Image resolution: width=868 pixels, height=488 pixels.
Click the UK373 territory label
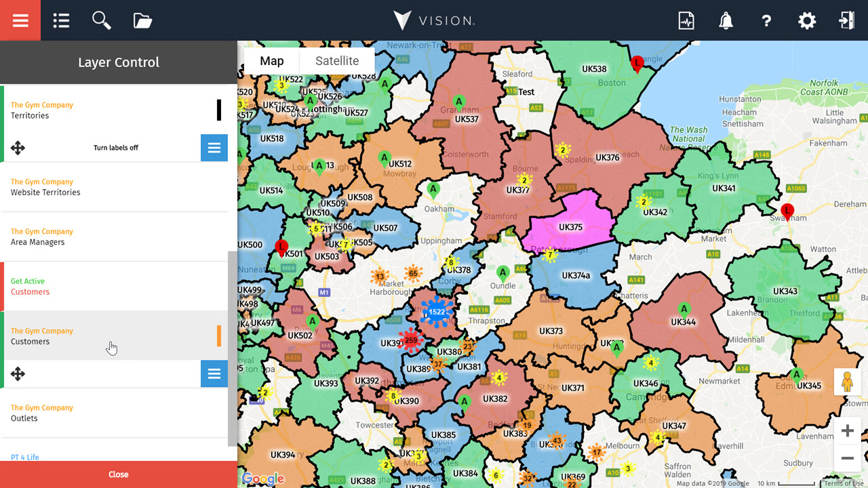(x=551, y=331)
